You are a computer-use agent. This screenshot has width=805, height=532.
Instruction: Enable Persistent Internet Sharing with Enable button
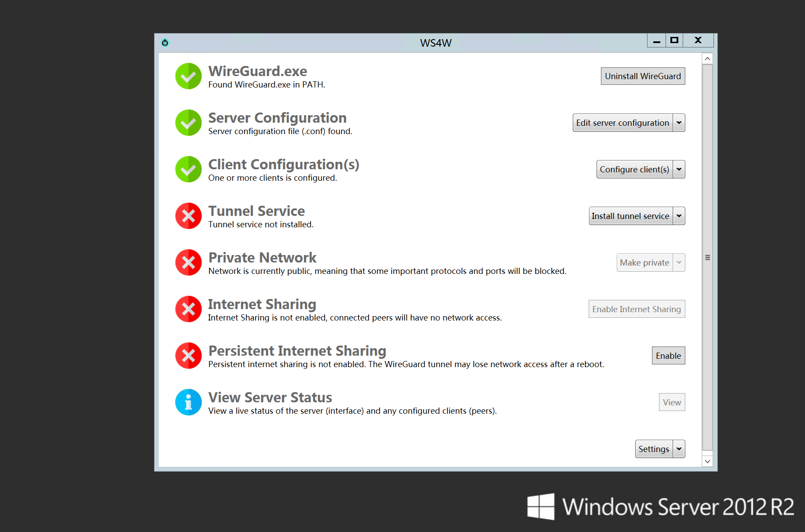[x=668, y=356]
